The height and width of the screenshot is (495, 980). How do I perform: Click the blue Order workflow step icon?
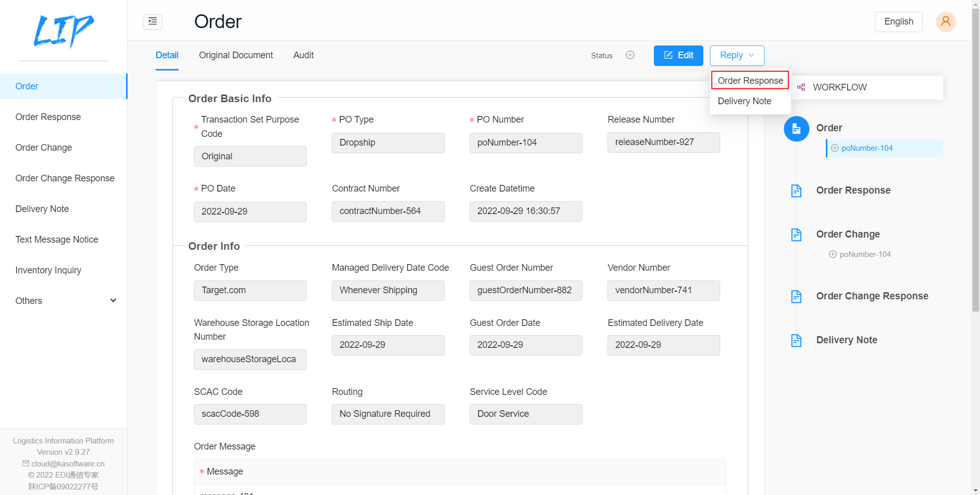click(x=796, y=129)
